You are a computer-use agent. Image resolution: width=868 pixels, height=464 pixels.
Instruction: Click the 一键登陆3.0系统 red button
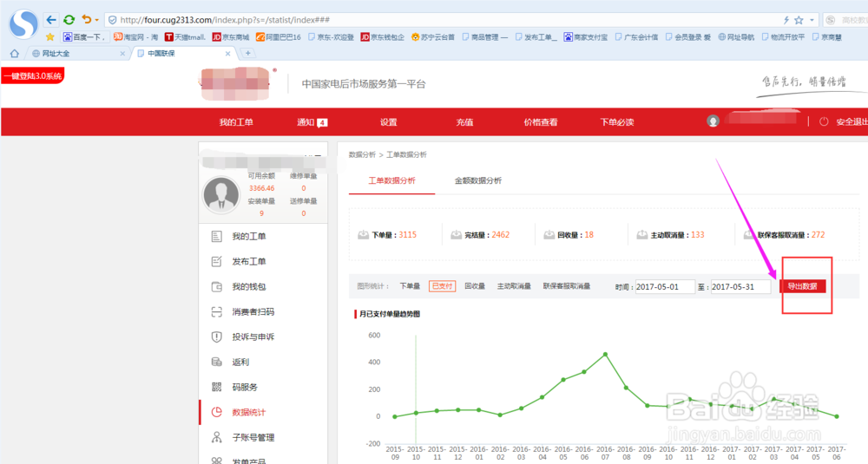pos(33,75)
